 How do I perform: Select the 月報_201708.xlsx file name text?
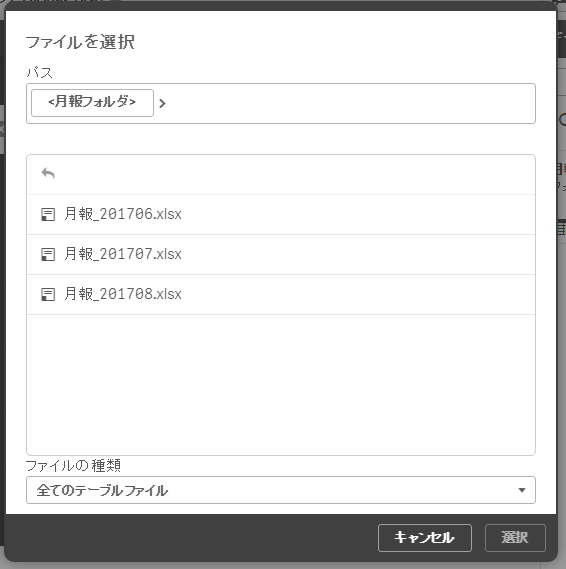point(123,294)
